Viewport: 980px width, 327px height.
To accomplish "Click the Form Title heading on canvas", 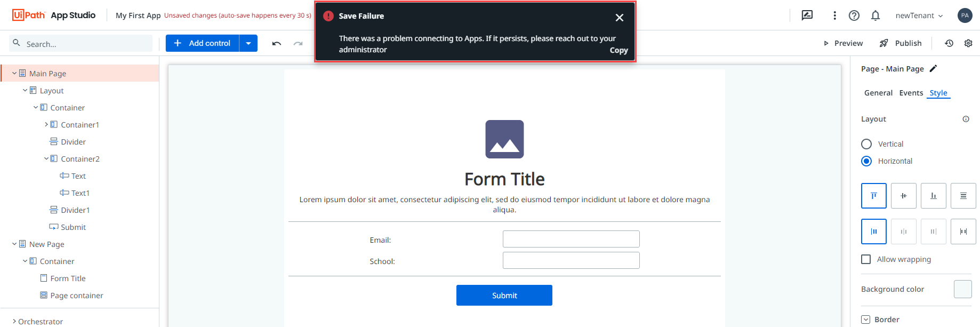I will pyautogui.click(x=504, y=179).
